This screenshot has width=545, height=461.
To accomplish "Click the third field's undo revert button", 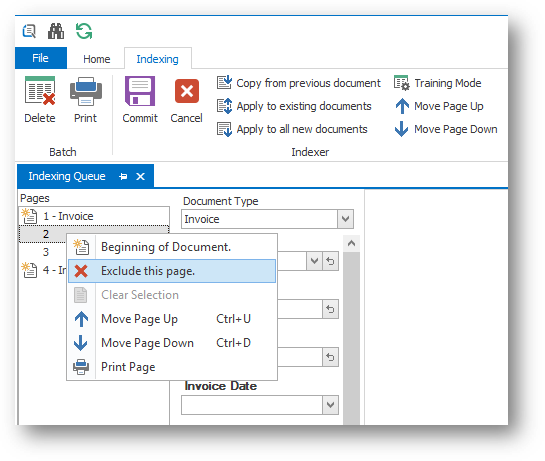I will (330, 357).
